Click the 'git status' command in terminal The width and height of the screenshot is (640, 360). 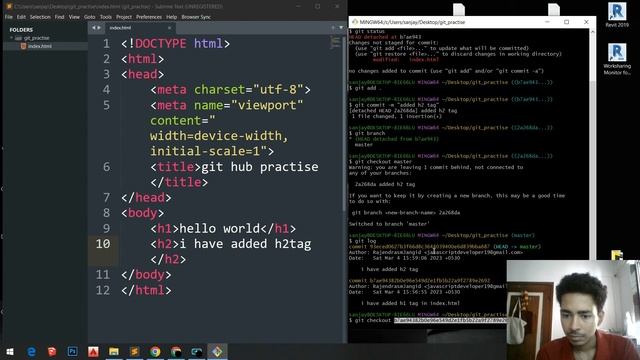[367, 31]
